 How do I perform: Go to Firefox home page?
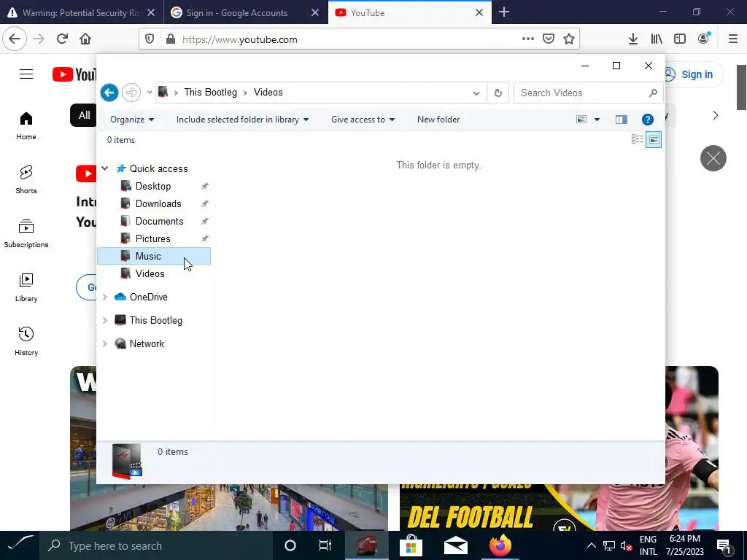coord(85,39)
